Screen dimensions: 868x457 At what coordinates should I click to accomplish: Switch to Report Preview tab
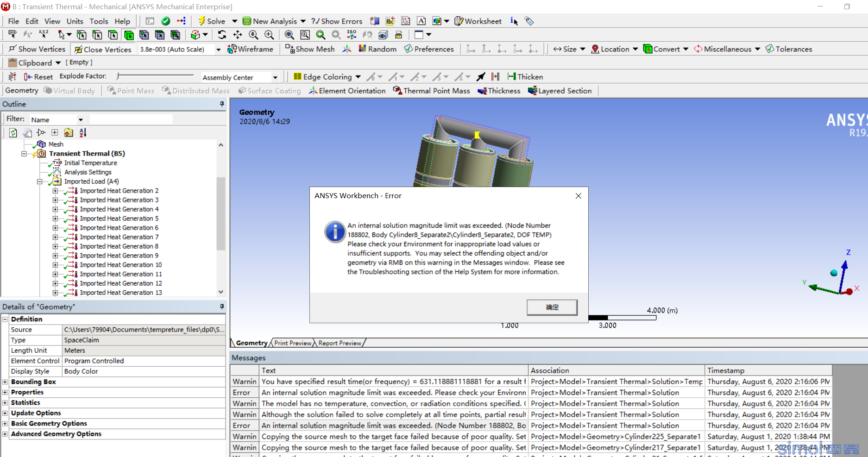(x=340, y=343)
